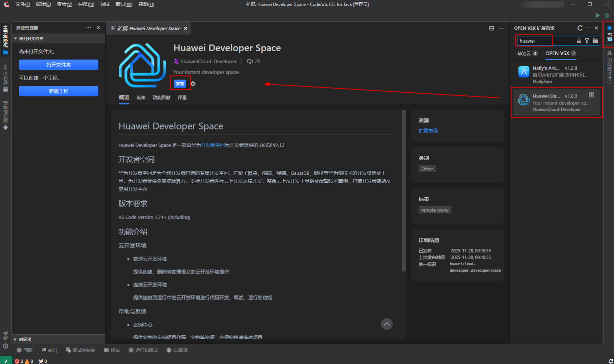Switch to the 华为云 marketplace tab
The width and height of the screenshot is (614, 364).
(527, 53)
